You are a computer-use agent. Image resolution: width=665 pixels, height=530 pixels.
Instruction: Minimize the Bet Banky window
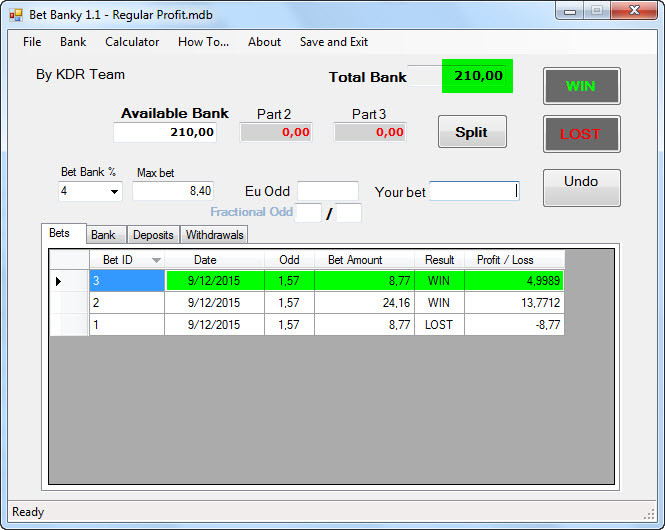point(570,11)
